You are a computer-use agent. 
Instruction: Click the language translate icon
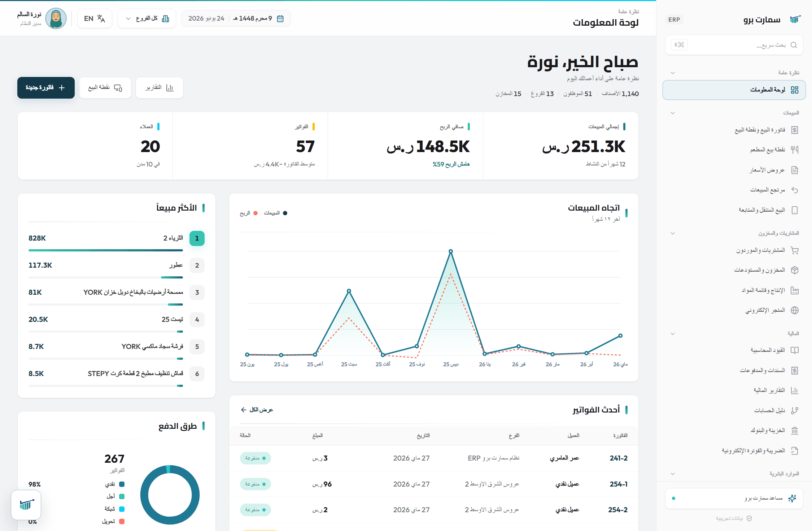[x=101, y=19]
